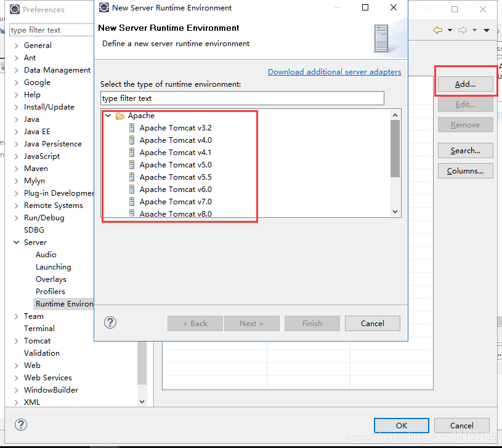Expand the Data Management node
This screenshot has height=448, width=502.
coord(17,70)
